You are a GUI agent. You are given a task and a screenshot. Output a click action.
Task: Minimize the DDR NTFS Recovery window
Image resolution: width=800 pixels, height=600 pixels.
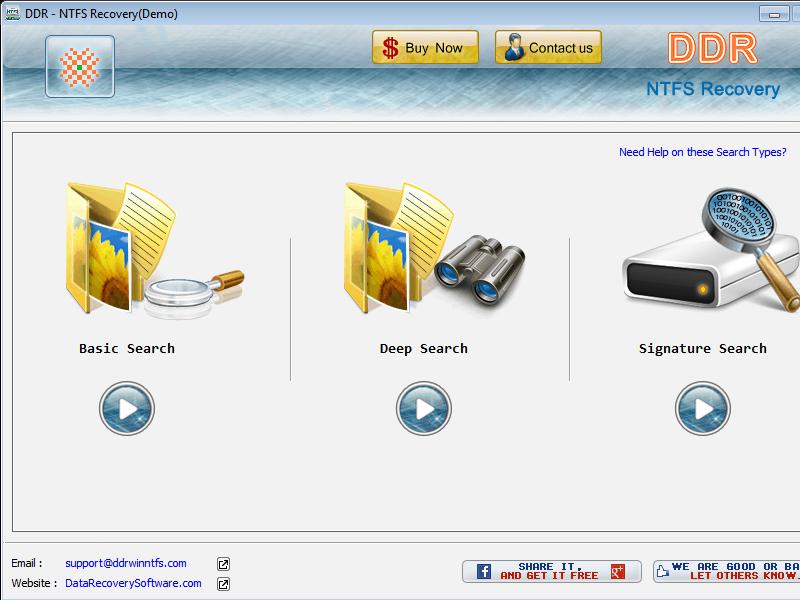tap(774, 14)
